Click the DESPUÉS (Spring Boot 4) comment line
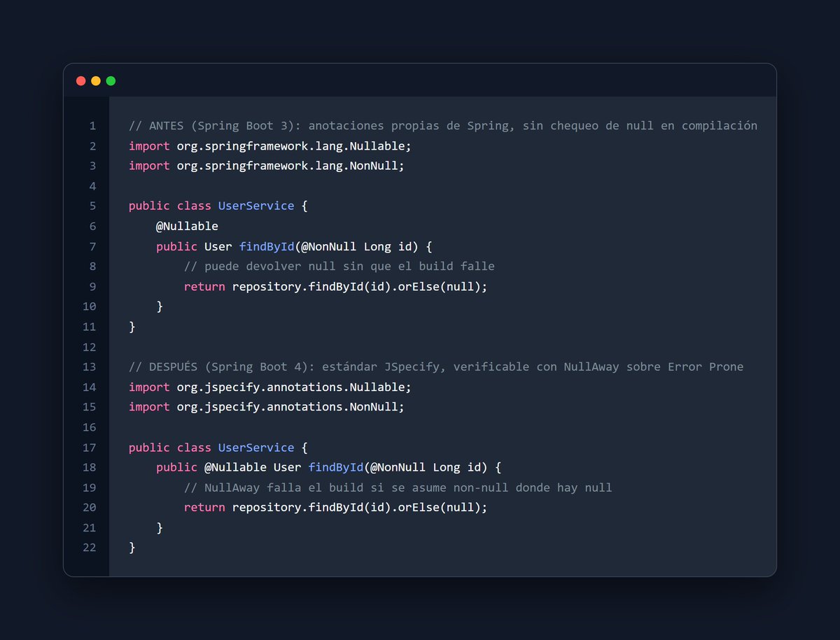 point(436,367)
